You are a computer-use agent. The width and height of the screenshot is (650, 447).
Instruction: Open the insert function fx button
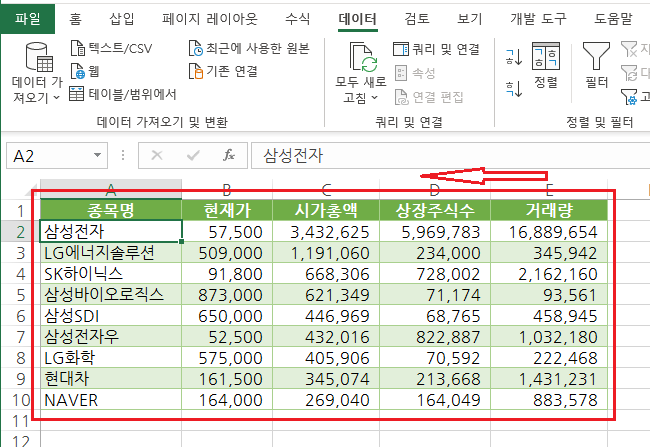pos(228,155)
